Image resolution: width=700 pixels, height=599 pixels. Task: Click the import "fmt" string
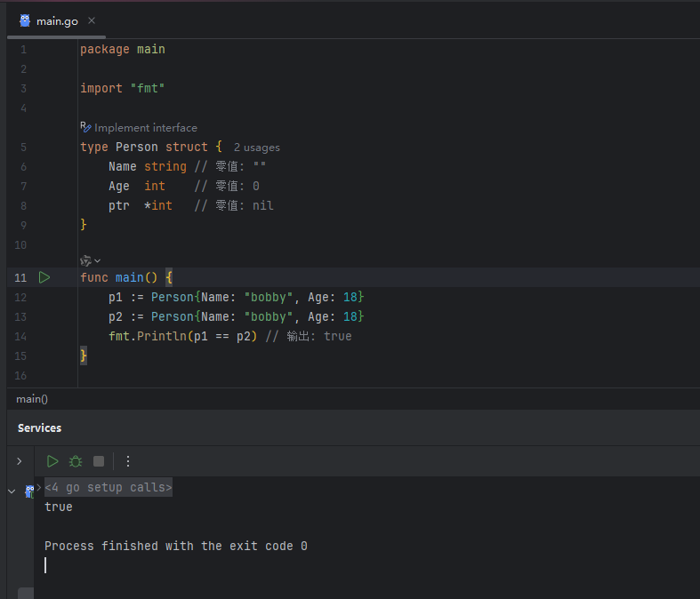[x=148, y=89]
